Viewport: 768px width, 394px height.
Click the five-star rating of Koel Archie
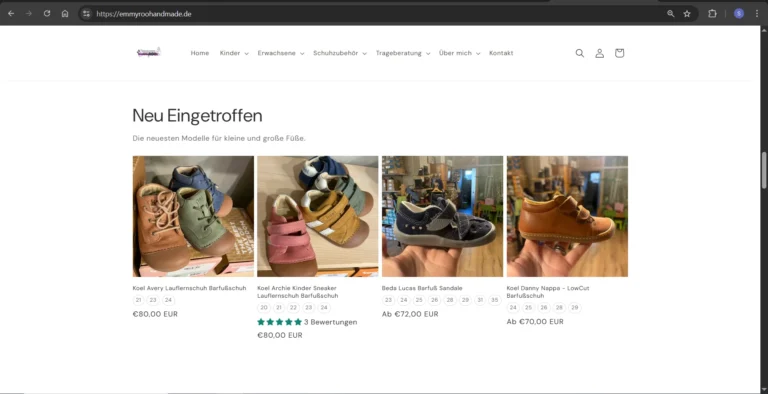280,322
